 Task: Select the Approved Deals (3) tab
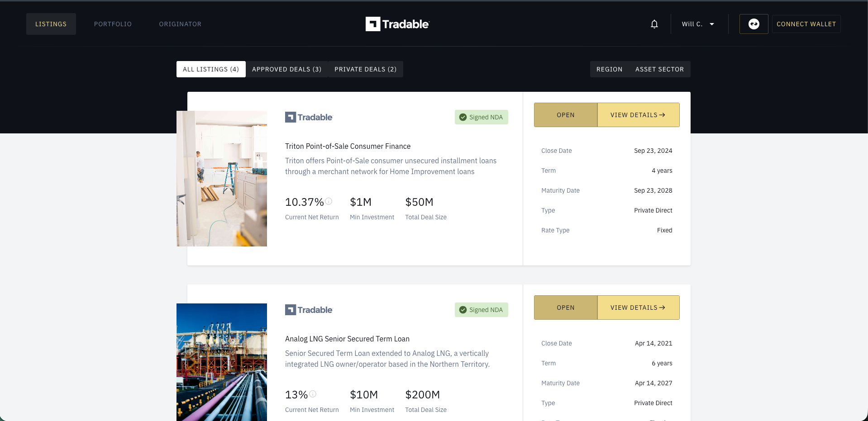click(x=286, y=69)
